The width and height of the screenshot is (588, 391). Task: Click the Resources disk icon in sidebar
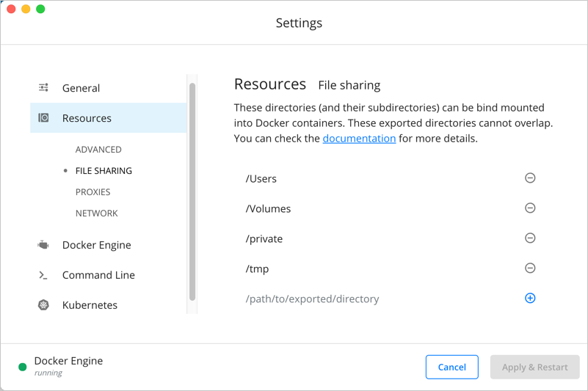43,118
